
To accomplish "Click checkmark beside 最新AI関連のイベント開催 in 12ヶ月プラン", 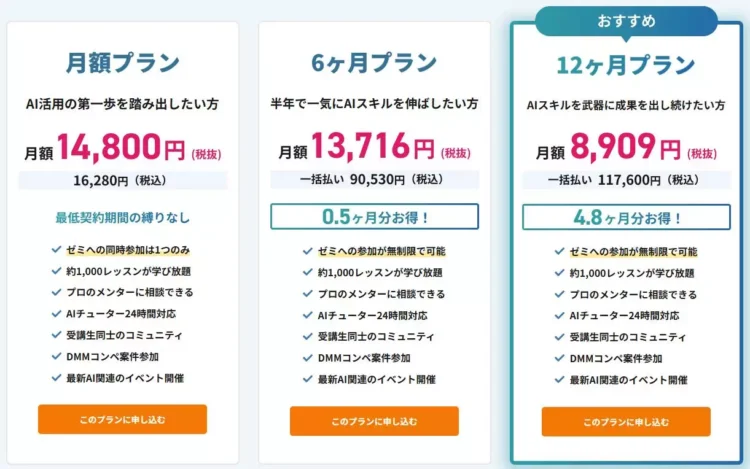I will coord(559,380).
